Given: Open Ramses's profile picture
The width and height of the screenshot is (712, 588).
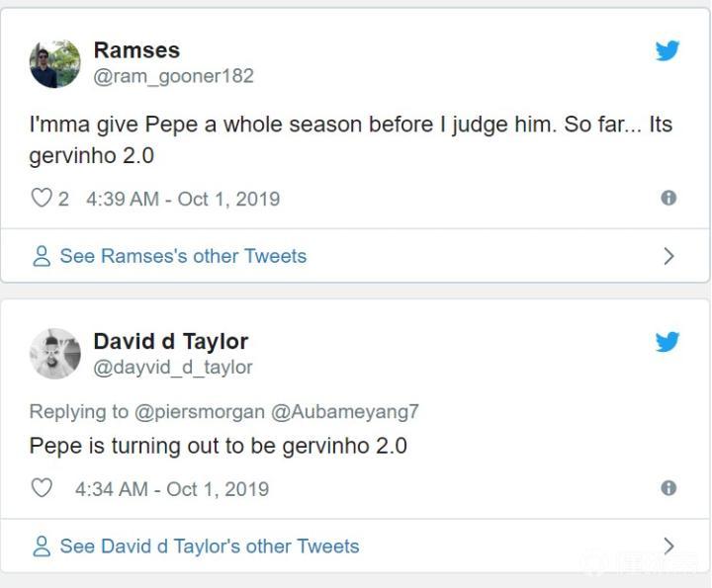Looking at the screenshot, I should [x=55, y=63].
